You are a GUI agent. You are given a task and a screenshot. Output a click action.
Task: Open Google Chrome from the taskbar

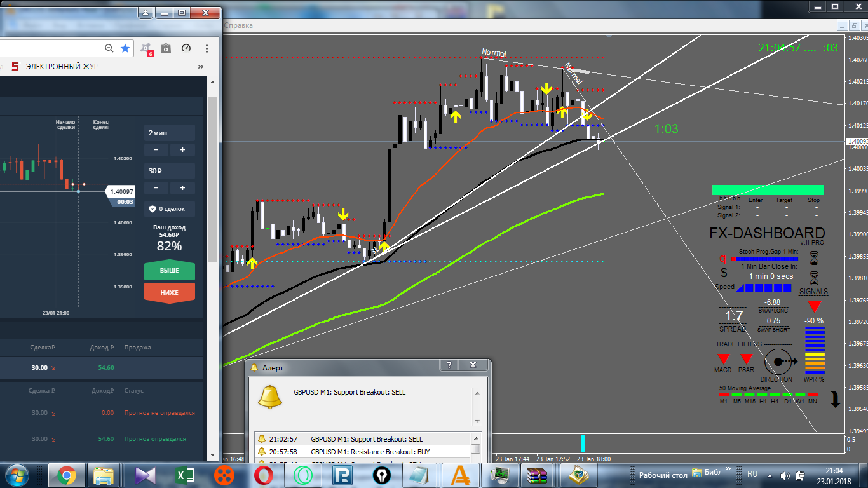[x=67, y=475]
